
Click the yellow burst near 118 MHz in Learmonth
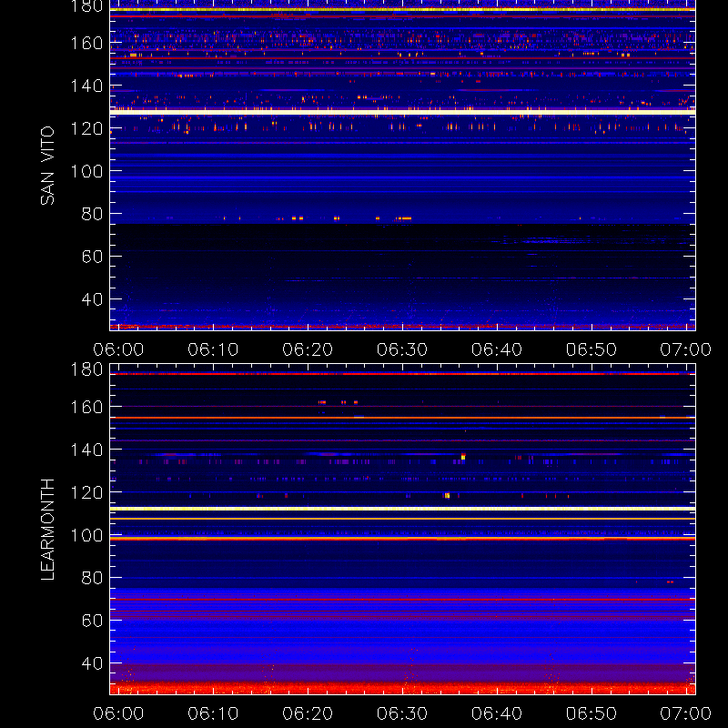point(447,495)
